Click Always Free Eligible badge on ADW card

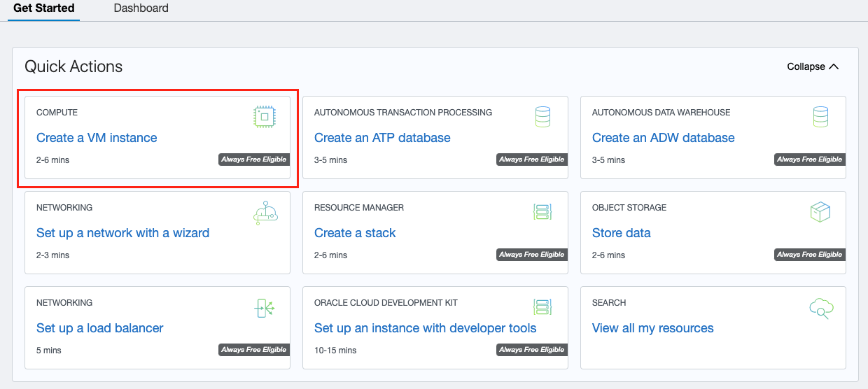(x=809, y=160)
